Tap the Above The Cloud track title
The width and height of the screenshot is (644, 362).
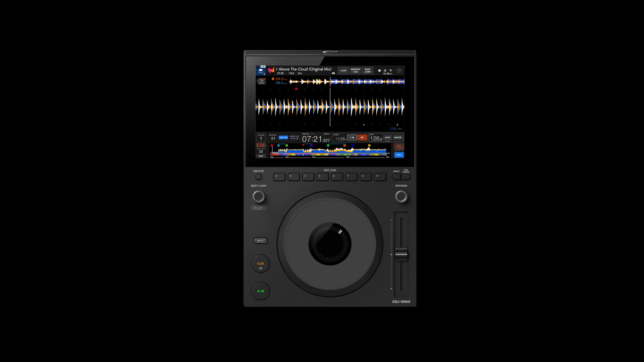coord(305,69)
